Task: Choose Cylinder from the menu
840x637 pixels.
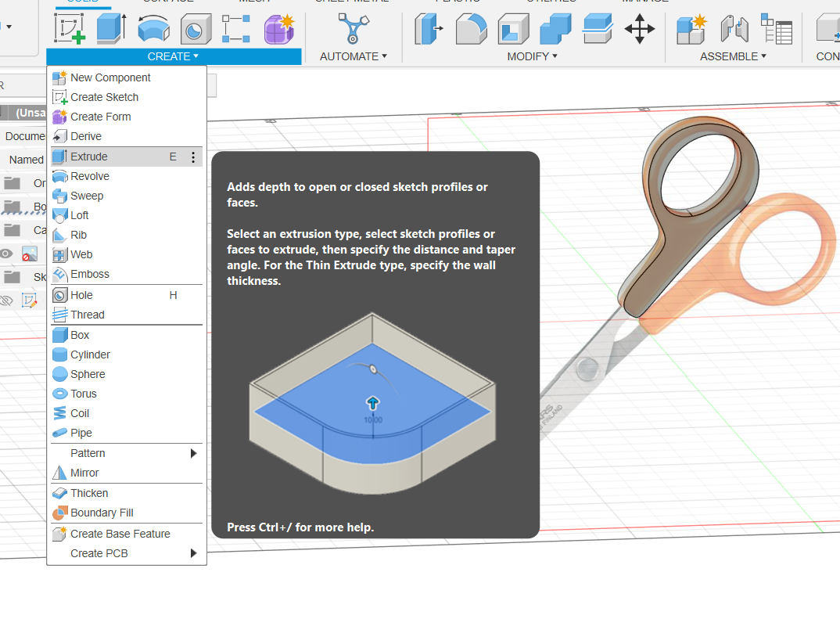Action: point(127,355)
